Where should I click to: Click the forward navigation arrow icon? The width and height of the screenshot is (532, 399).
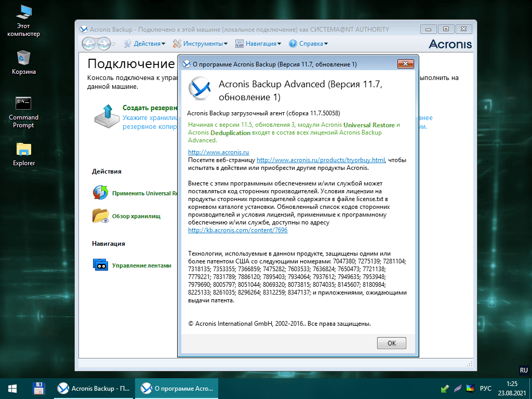tap(103, 44)
